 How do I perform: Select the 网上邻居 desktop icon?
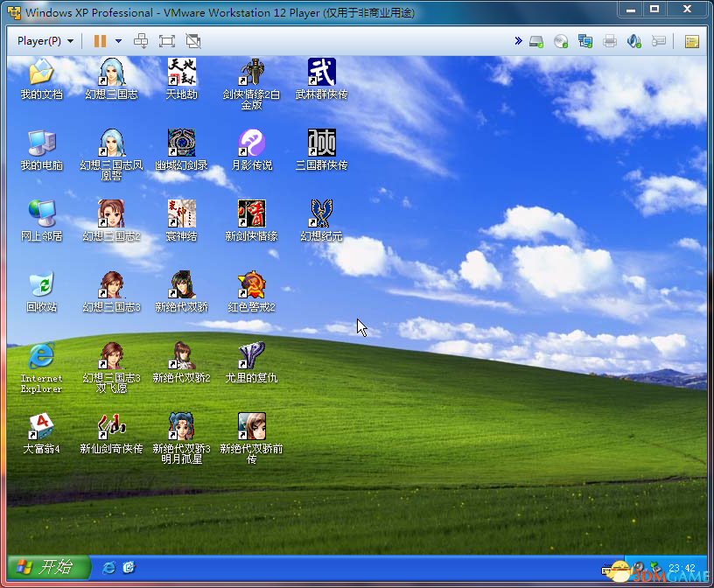pos(41,220)
